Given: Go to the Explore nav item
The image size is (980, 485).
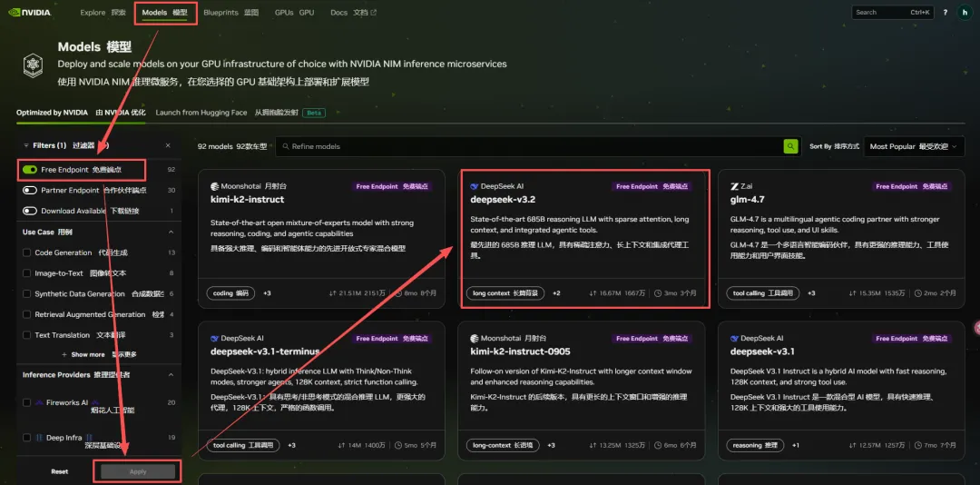Looking at the screenshot, I should pyautogui.click(x=103, y=13).
